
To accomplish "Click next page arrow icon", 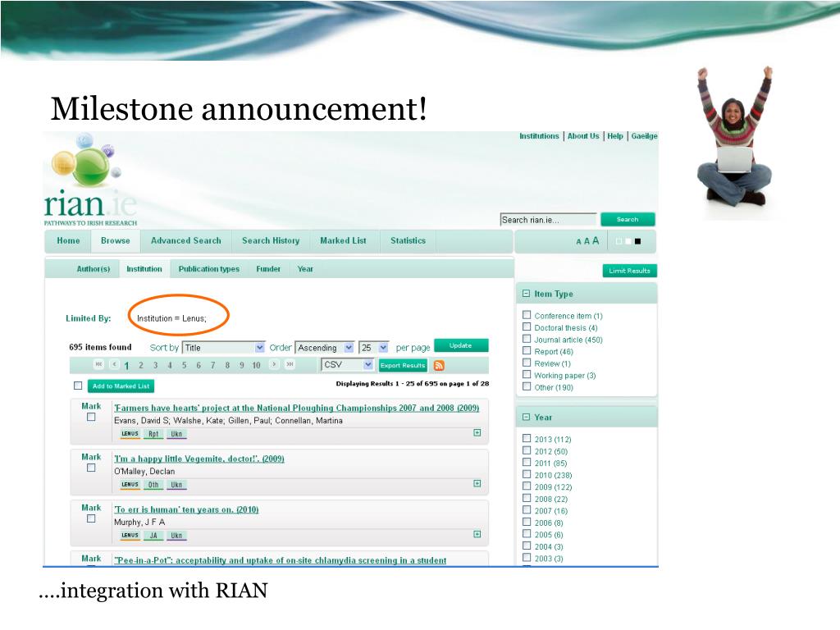I will (274, 365).
